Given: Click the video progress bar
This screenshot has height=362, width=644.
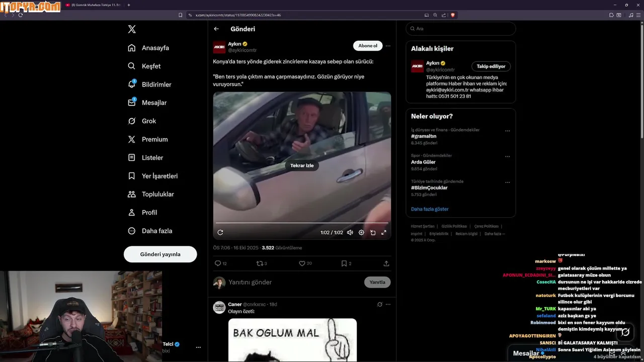Looking at the screenshot, I should point(302,223).
